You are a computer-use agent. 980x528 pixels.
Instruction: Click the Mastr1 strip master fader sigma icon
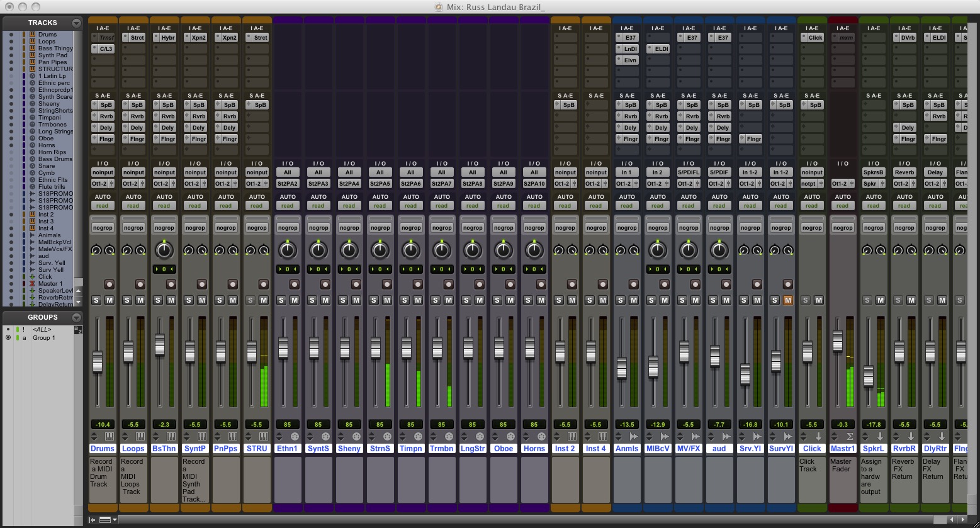[x=850, y=436]
